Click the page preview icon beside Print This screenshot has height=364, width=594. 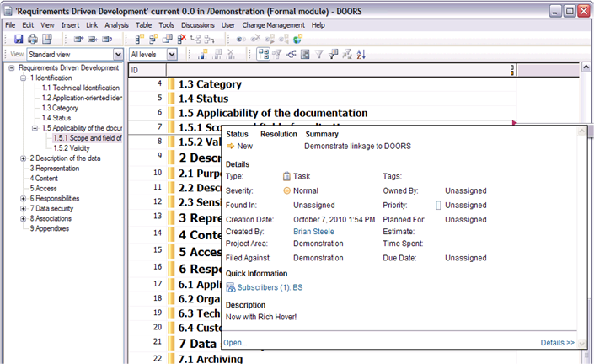pos(47,39)
